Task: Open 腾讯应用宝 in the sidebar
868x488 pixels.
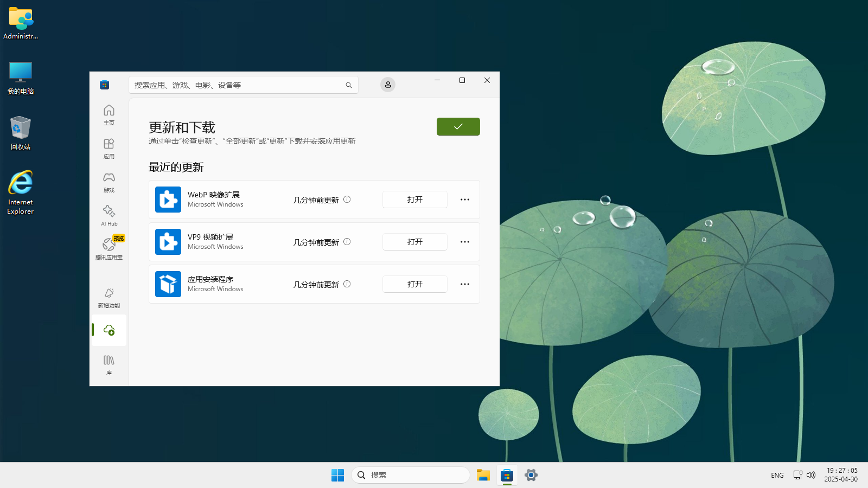Action: pos(109,249)
